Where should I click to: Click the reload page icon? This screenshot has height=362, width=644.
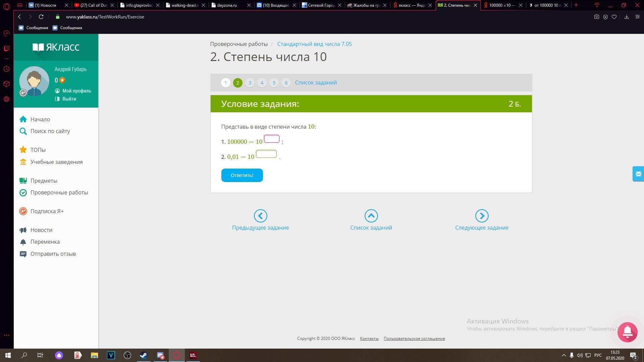41,17
